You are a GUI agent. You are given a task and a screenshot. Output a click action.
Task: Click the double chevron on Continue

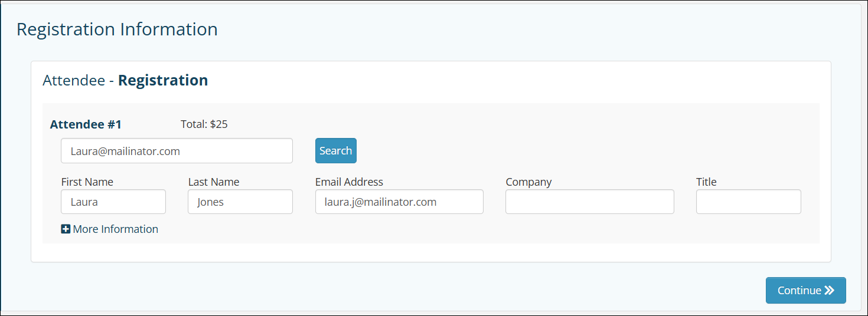[x=830, y=291]
